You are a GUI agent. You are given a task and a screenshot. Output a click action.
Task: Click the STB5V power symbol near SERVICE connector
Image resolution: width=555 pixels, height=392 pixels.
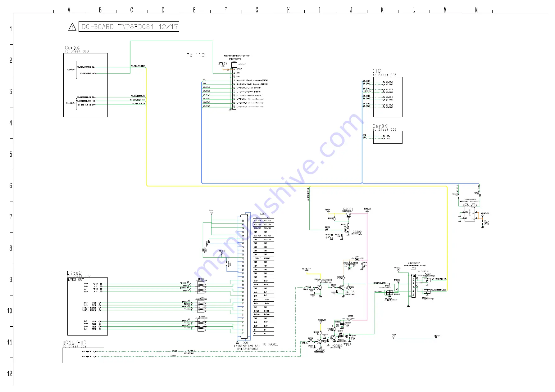pyautogui.click(x=223, y=65)
